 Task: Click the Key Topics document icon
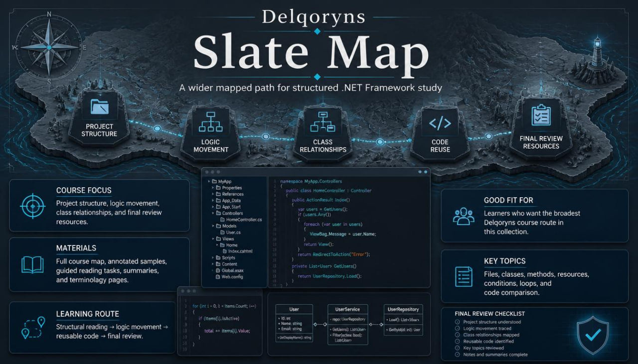(464, 276)
